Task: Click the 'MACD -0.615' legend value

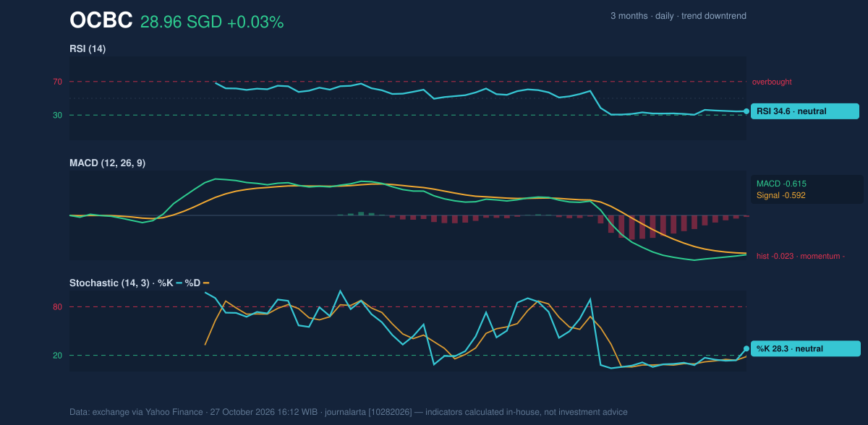Action: click(781, 184)
